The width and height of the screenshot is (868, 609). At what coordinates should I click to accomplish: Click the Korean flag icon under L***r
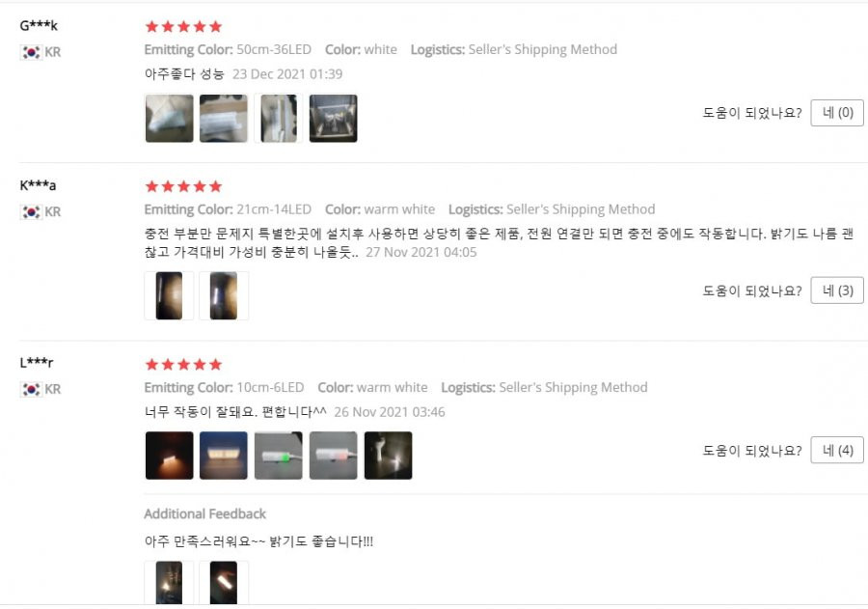click(x=31, y=389)
